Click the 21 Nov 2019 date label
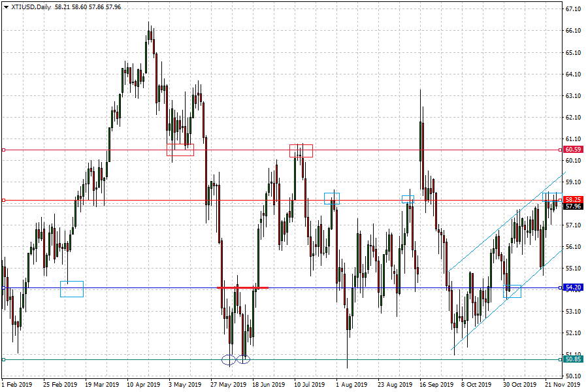The image size is (588, 392). point(563,385)
